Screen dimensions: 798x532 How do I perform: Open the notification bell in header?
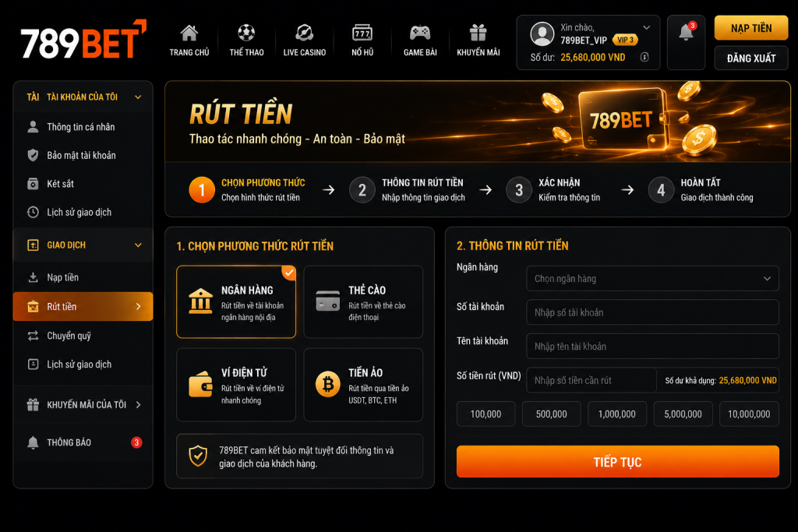point(686,33)
